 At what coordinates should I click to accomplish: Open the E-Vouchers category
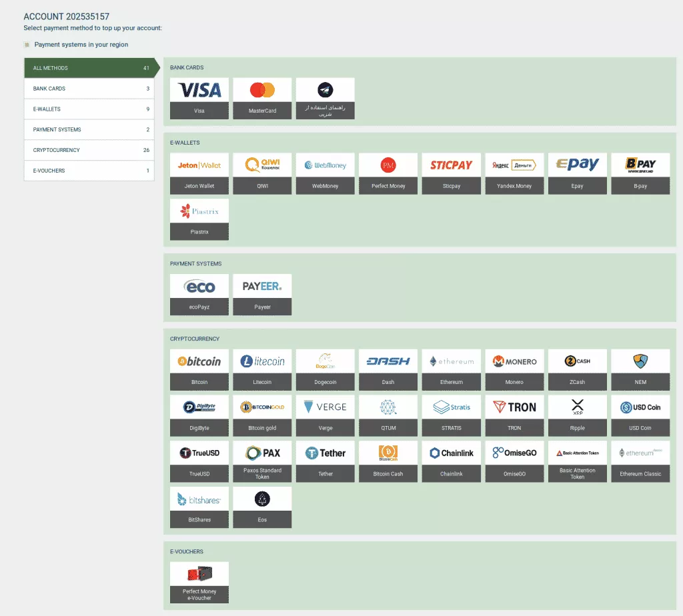coord(89,171)
